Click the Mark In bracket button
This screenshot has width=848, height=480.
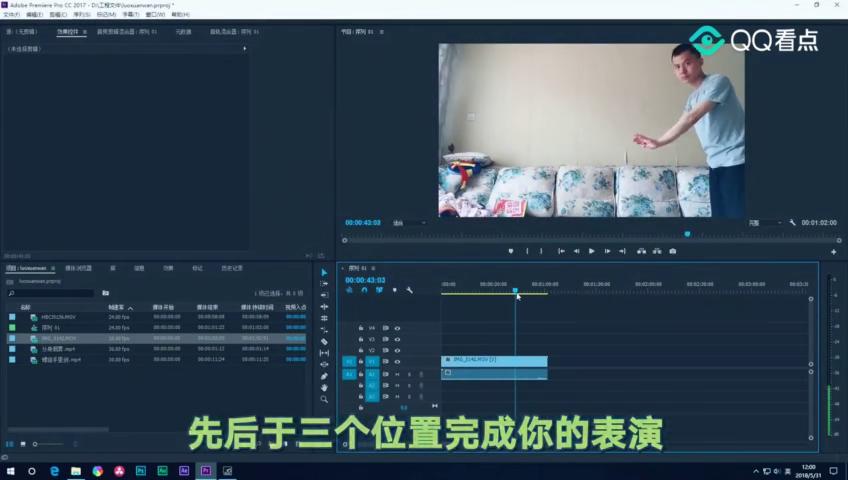tap(527, 251)
